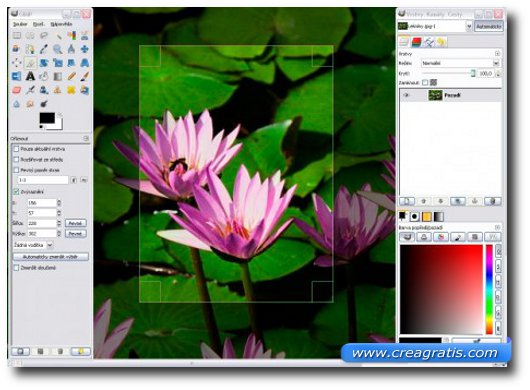Select the Dodge/Burn tool
Image resolution: width=530 pixels, height=390 pixels.
coord(44,104)
